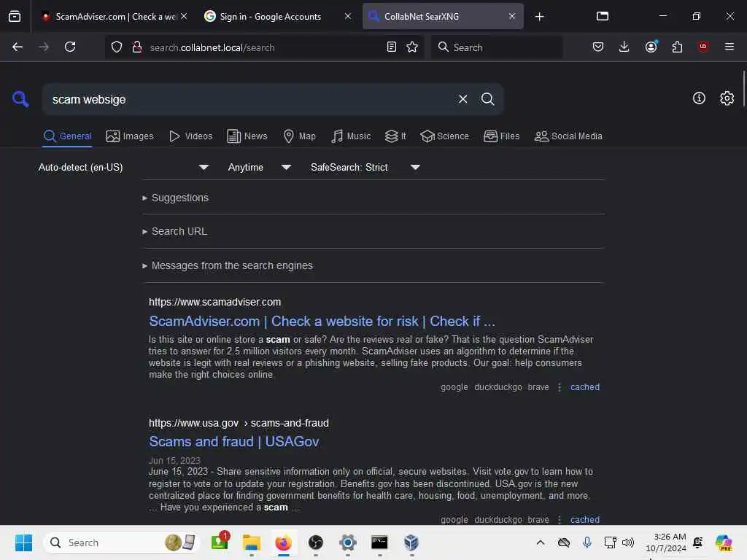The width and height of the screenshot is (747, 560).
Task: Select the Science search category
Action: point(444,136)
